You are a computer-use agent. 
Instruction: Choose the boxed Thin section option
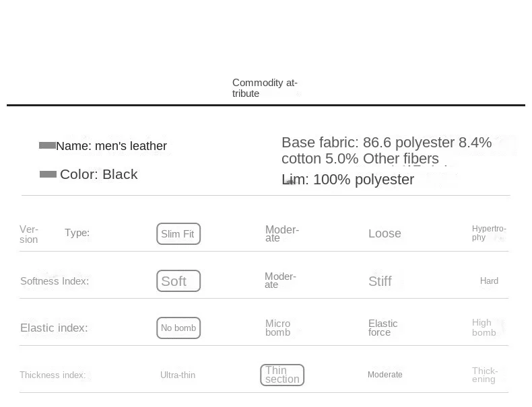(x=282, y=375)
